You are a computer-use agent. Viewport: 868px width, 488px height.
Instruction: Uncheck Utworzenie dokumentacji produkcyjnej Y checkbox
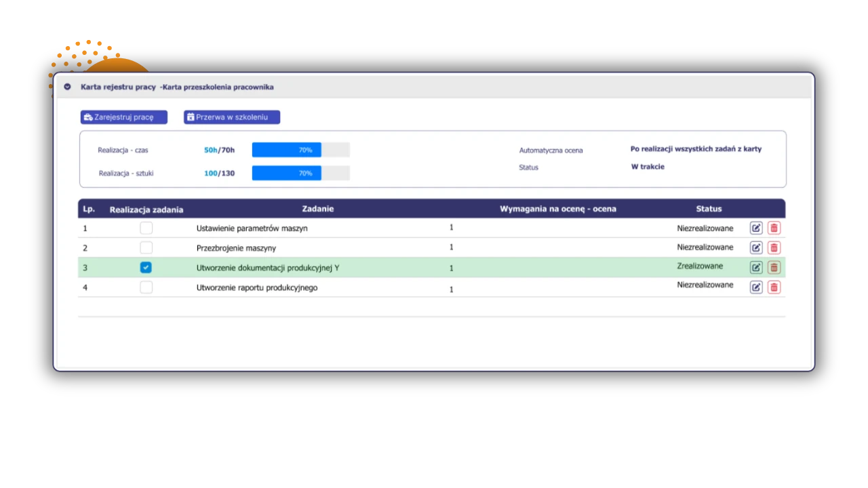coord(146,268)
